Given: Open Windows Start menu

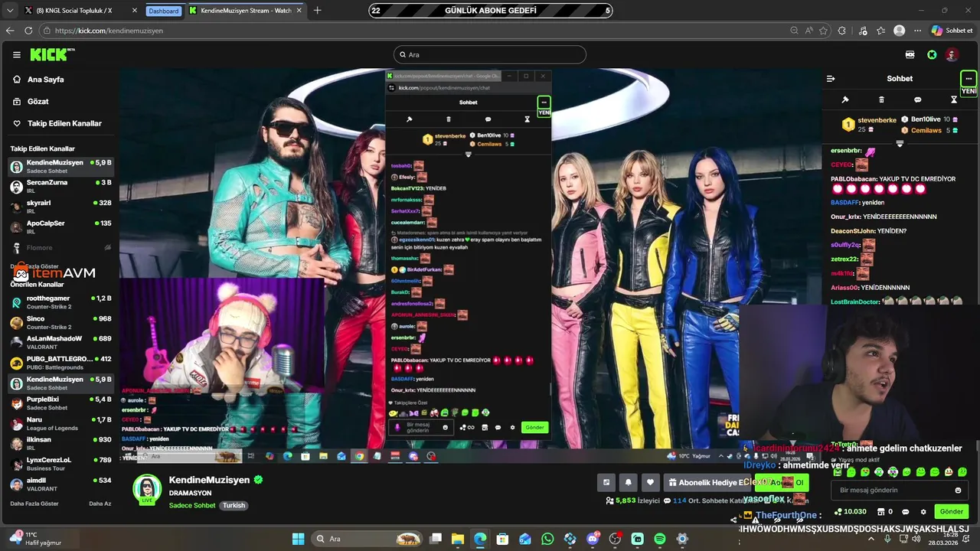Looking at the screenshot, I should 299,539.
